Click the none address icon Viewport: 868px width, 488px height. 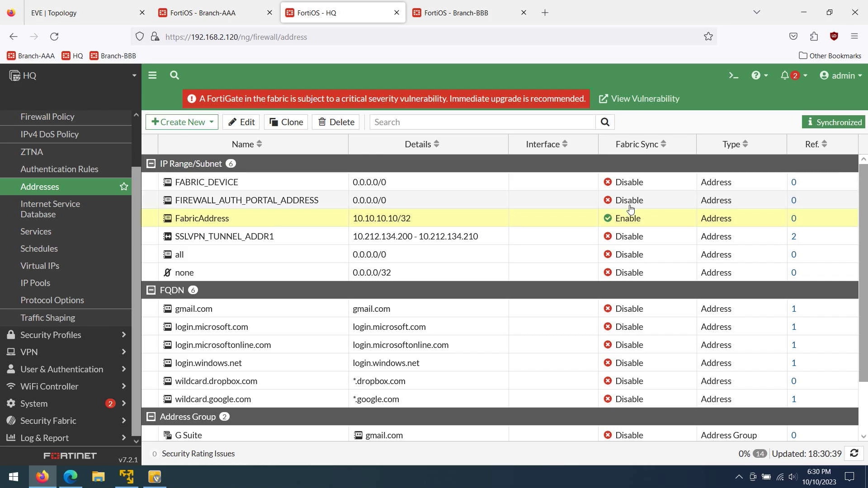167,272
